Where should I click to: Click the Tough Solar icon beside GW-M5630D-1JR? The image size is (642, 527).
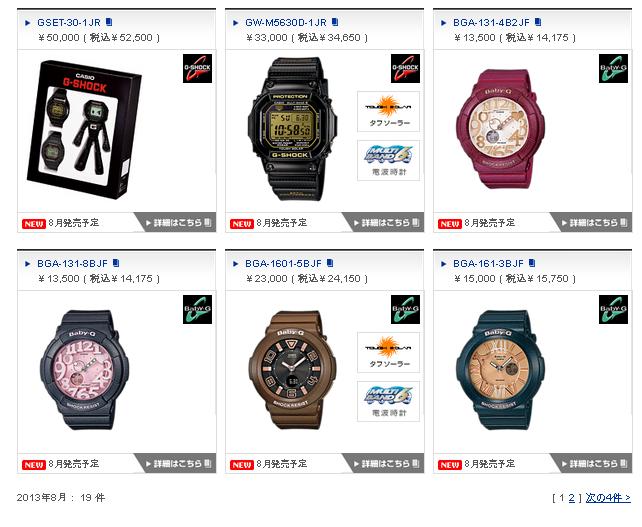(x=389, y=111)
